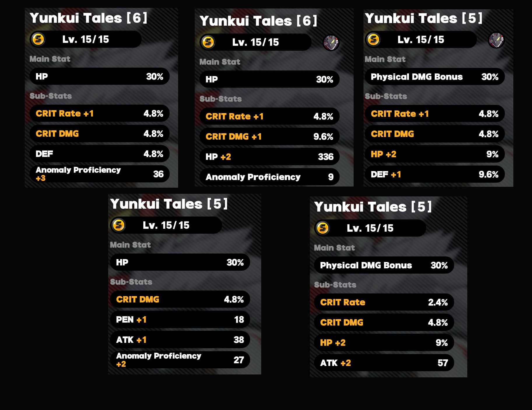
Task: Select the CRIT DMG +1 9.6% sub-stat
Action: [269, 136]
